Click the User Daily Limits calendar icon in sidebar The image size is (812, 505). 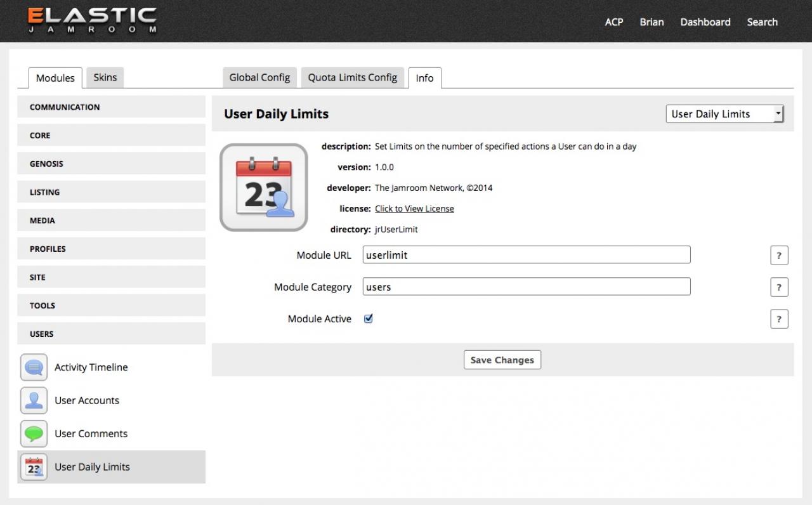coord(34,468)
